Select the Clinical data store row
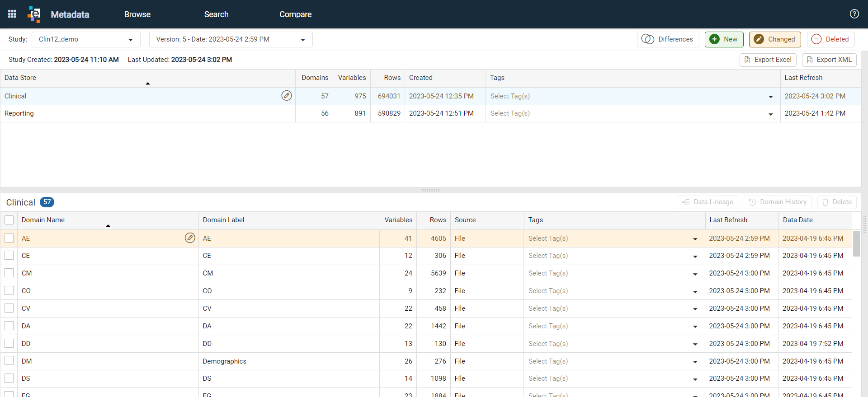The image size is (868, 397). pos(430,96)
